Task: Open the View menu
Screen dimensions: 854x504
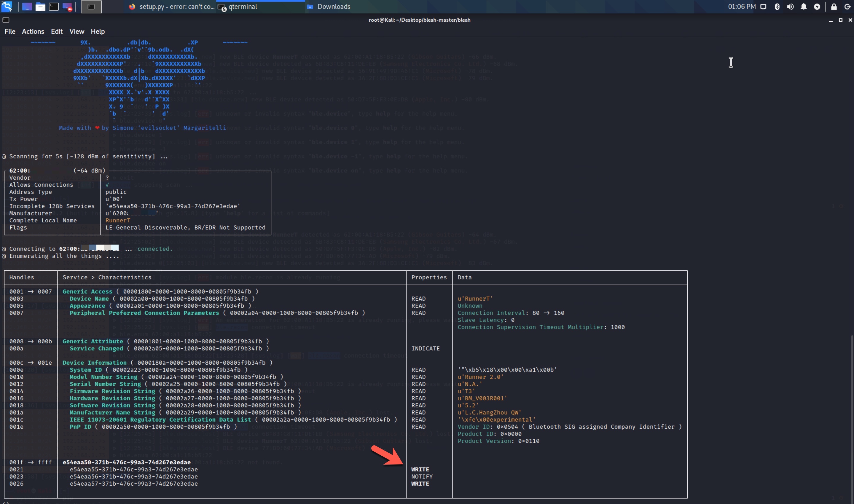Action: [77, 31]
